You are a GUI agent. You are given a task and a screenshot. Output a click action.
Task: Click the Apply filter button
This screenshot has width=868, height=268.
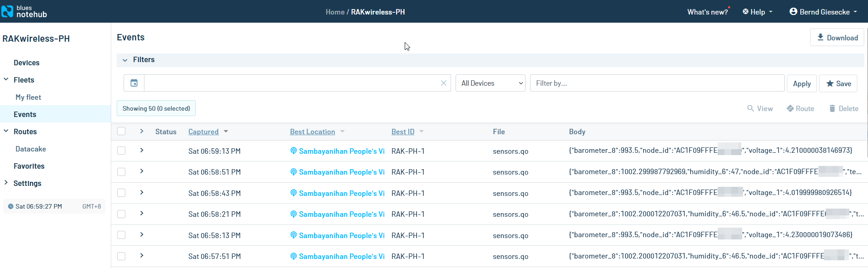[802, 83]
